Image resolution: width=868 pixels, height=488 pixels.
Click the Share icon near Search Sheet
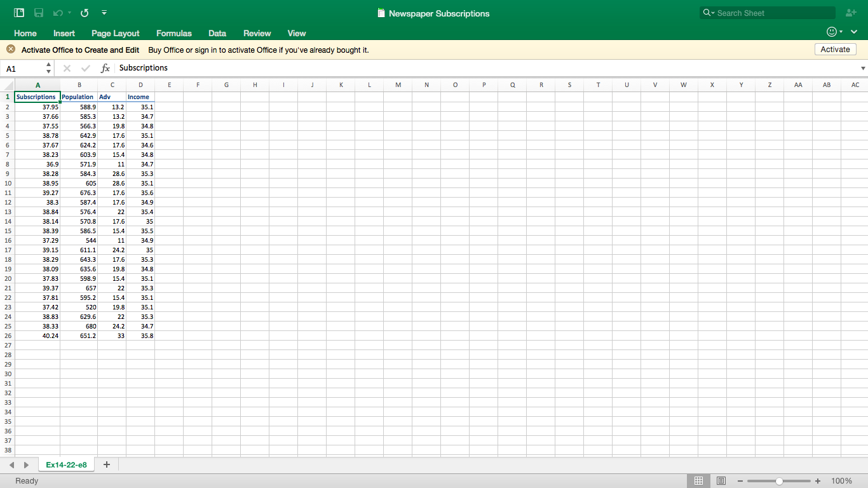pos(851,12)
